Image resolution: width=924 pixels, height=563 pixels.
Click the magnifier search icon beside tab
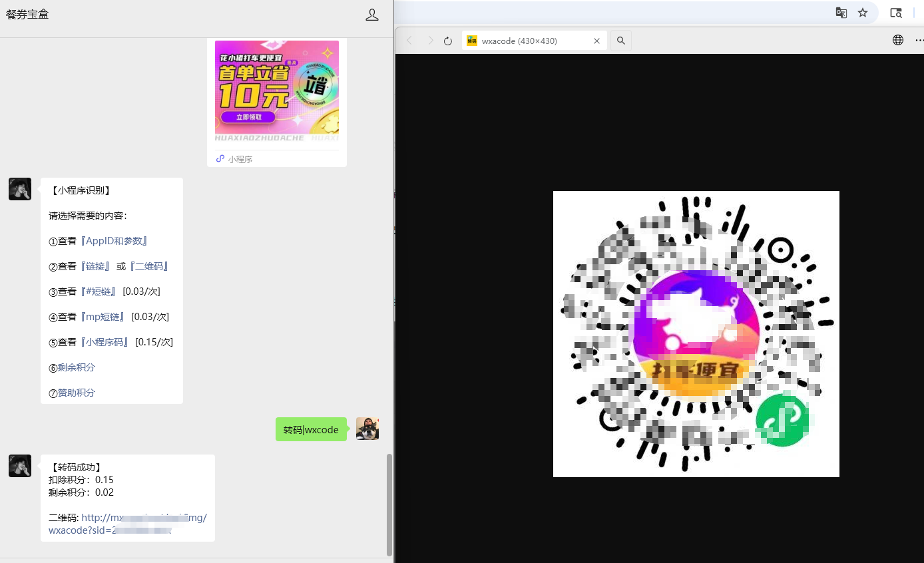[x=620, y=41]
